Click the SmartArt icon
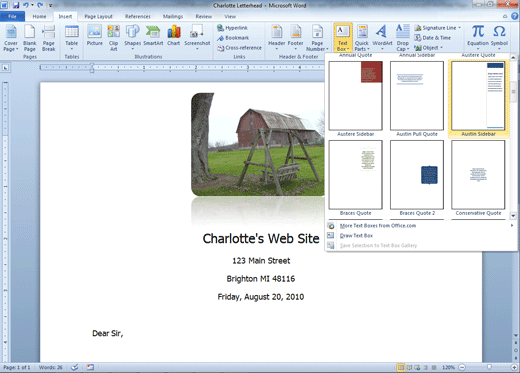This screenshot has height=373, width=520. point(153,36)
